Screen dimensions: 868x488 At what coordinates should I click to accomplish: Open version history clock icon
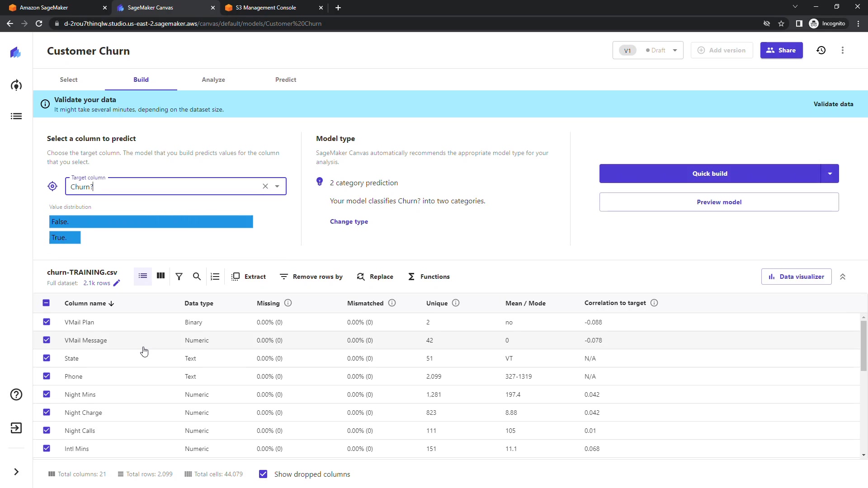pyautogui.click(x=821, y=50)
